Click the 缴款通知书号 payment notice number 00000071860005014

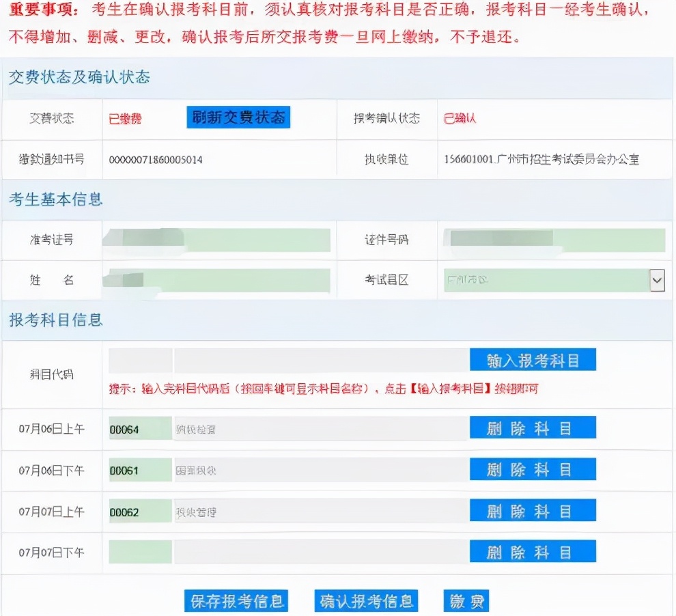(x=157, y=160)
